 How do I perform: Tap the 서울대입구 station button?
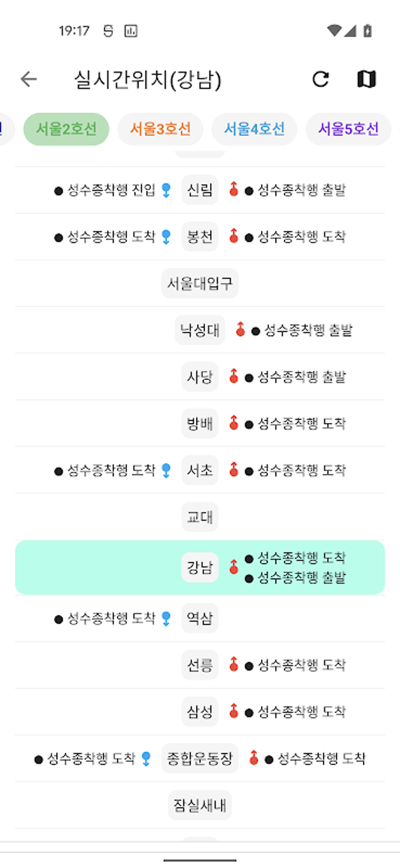200,283
